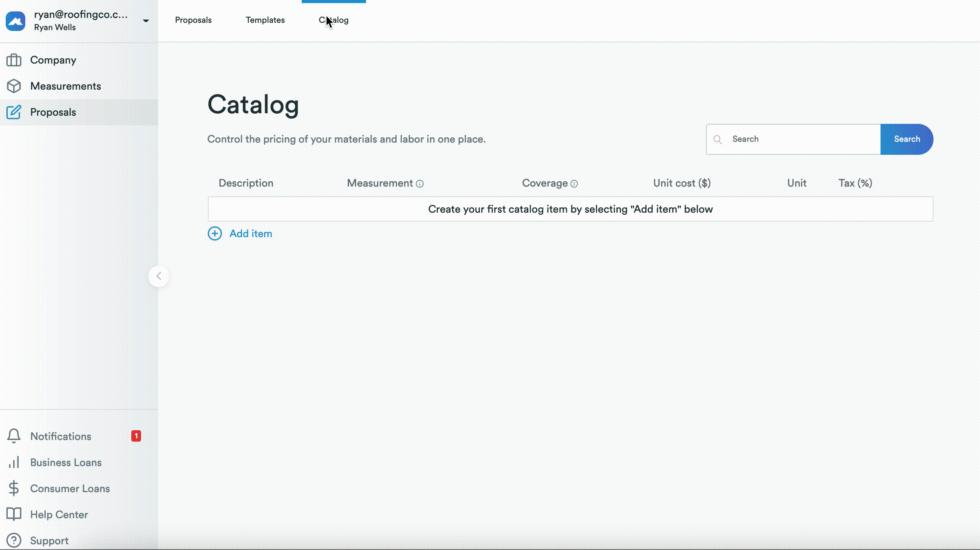Select the Proposals pencil icon in sidebar
Screen dimensions: 980x550
[14, 112]
